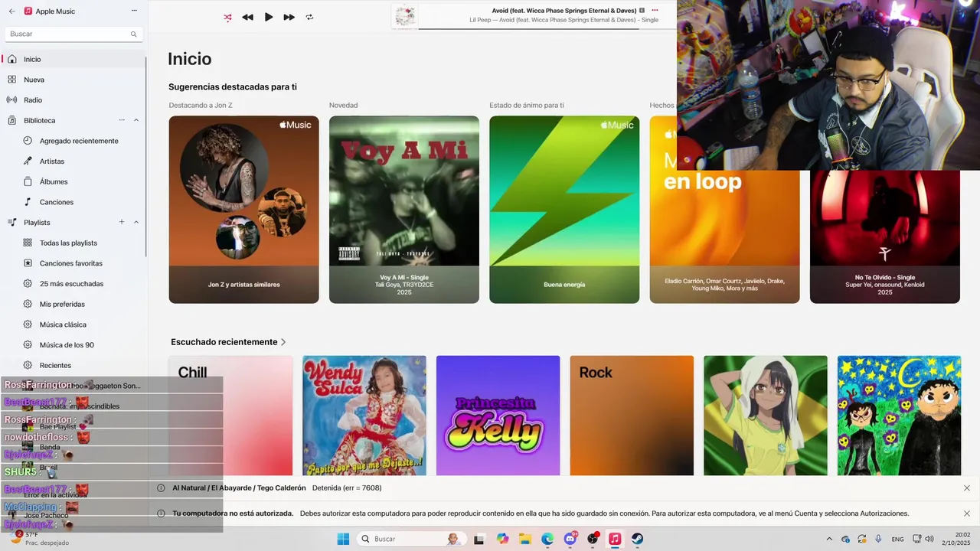Open the Biblioteca section
The image size is (980, 551).
click(39, 120)
